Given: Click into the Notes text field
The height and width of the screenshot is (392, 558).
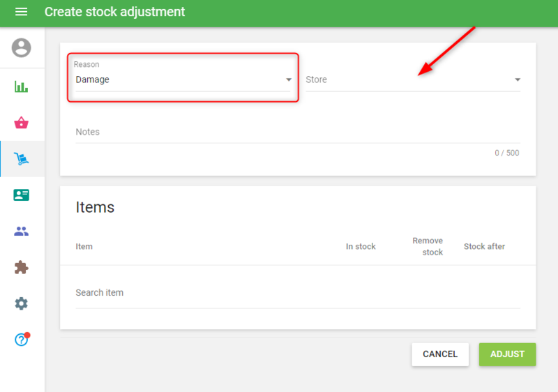Looking at the screenshot, I should [297, 132].
